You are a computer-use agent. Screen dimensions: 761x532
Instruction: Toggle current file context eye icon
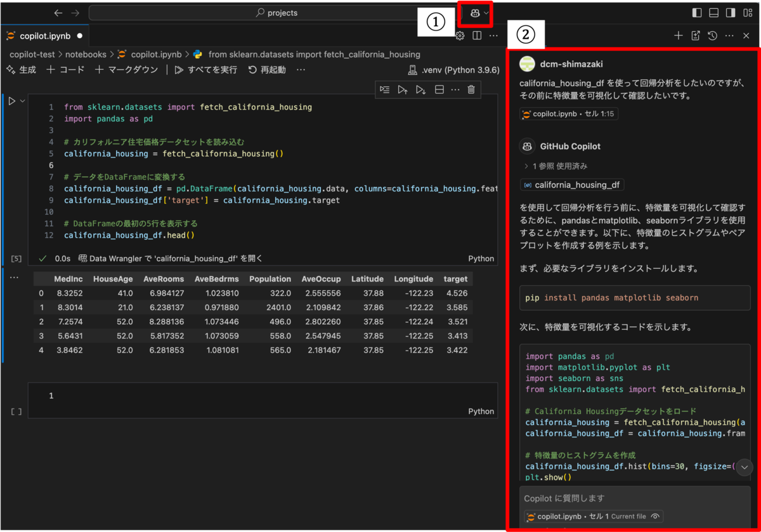point(656,517)
